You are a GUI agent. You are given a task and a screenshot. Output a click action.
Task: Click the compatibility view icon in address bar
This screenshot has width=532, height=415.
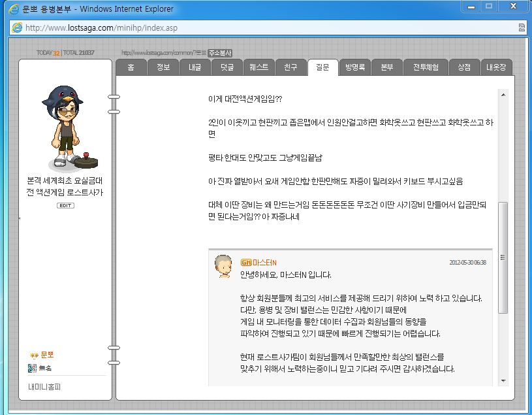[x=522, y=28]
